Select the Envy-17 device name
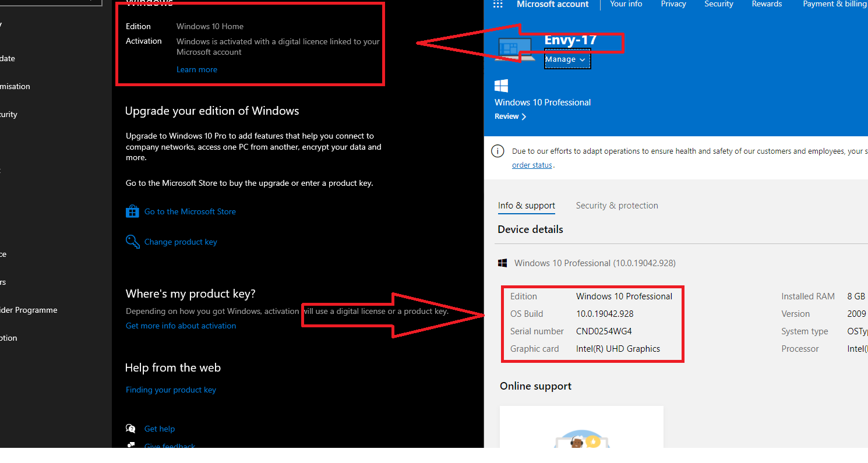Screen dimensions: 868x463 (x=570, y=41)
